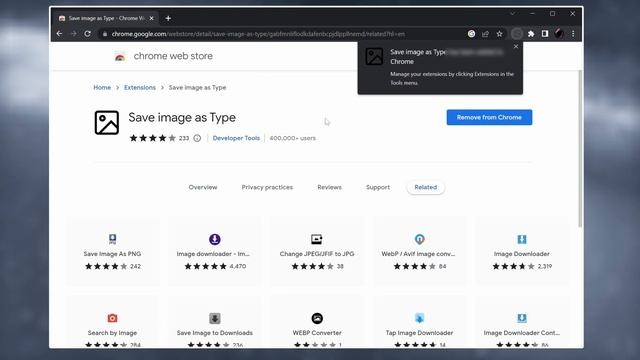Open the Image Downloader Cont... card
Screen dimensions: 640x360
coord(522,322)
